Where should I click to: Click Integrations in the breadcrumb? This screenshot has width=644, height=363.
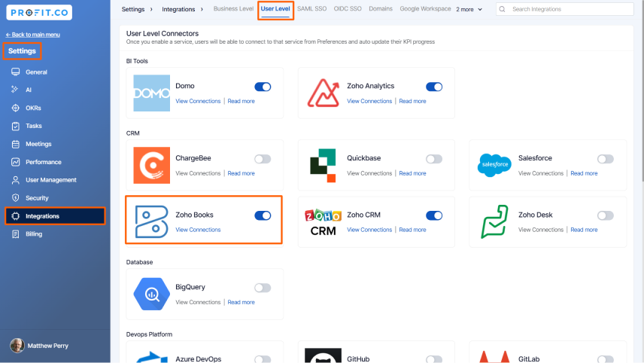point(178,9)
